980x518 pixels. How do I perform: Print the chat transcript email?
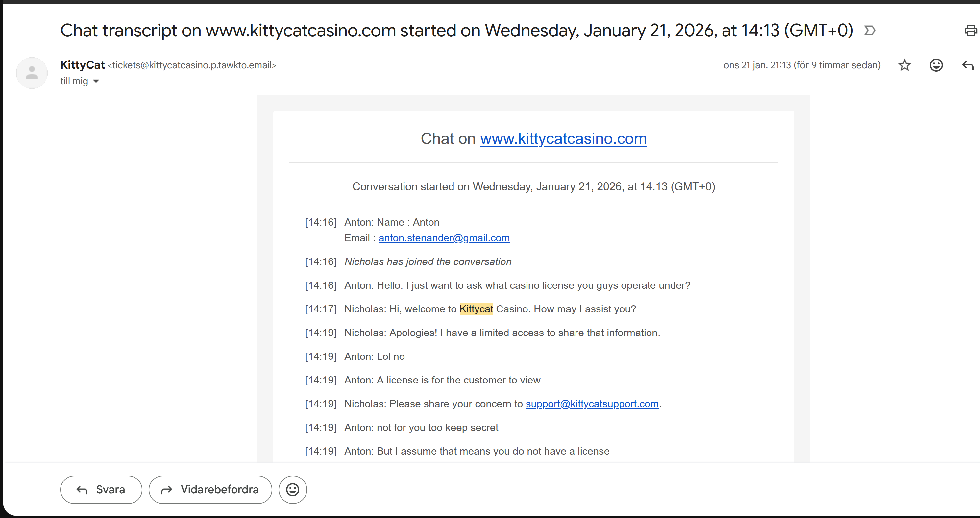[x=970, y=31]
